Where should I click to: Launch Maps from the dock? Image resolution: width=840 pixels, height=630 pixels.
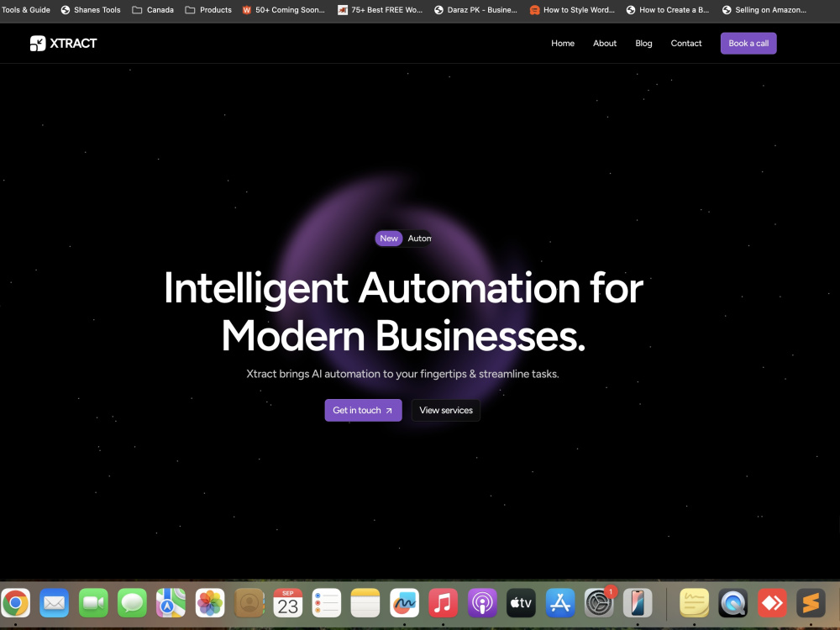(171, 602)
